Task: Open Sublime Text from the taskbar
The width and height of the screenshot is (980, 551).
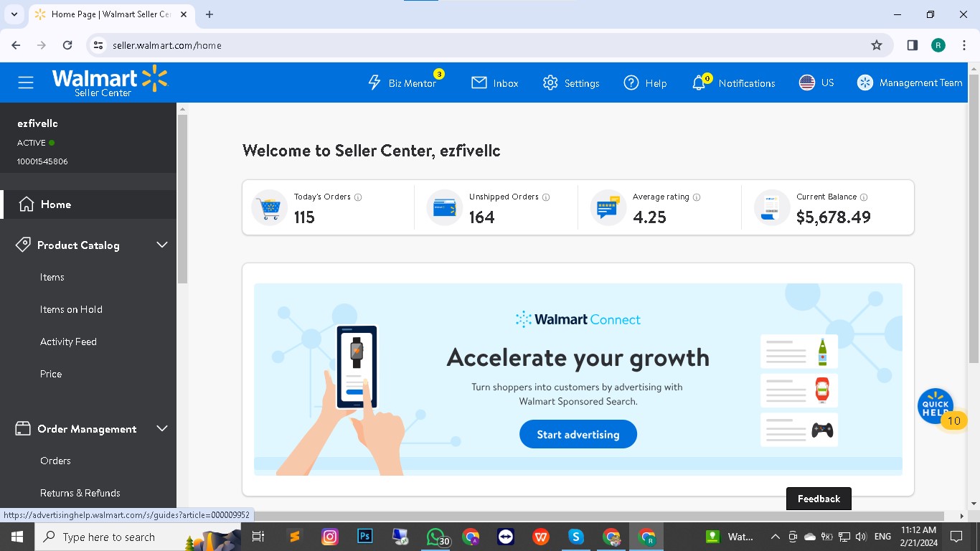Action: [294, 537]
